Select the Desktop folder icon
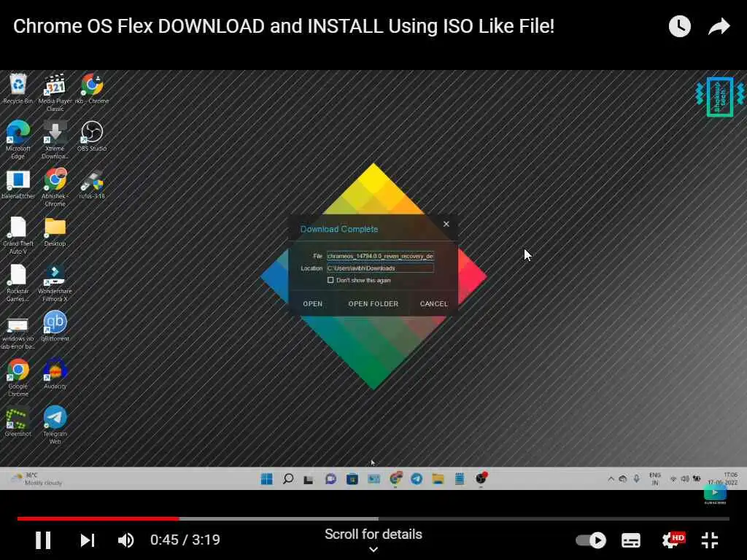Screen dimensions: 747x560 tap(55, 232)
